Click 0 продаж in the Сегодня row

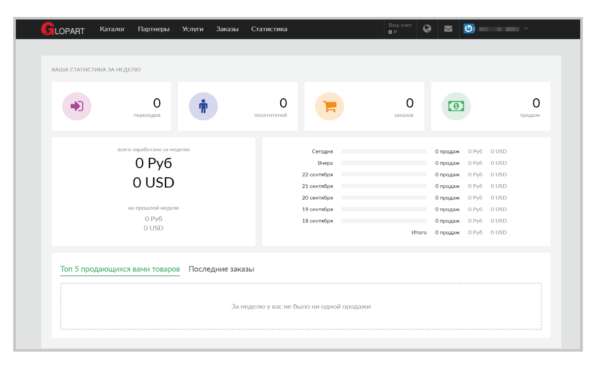pyautogui.click(x=447, y=152)
